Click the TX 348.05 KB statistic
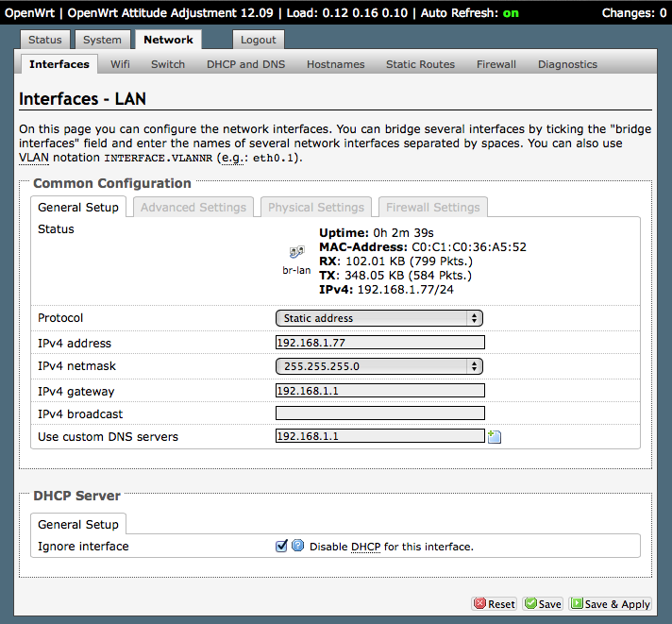 pos(395,275)
